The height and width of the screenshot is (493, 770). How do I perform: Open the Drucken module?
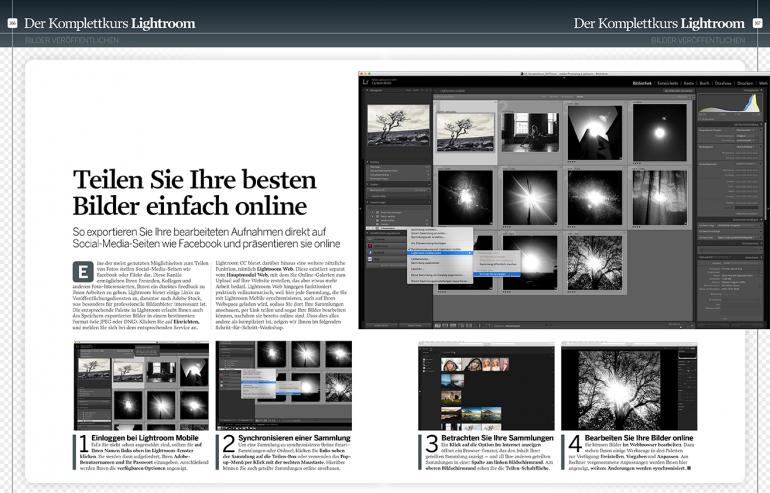(x=745, y=83)
